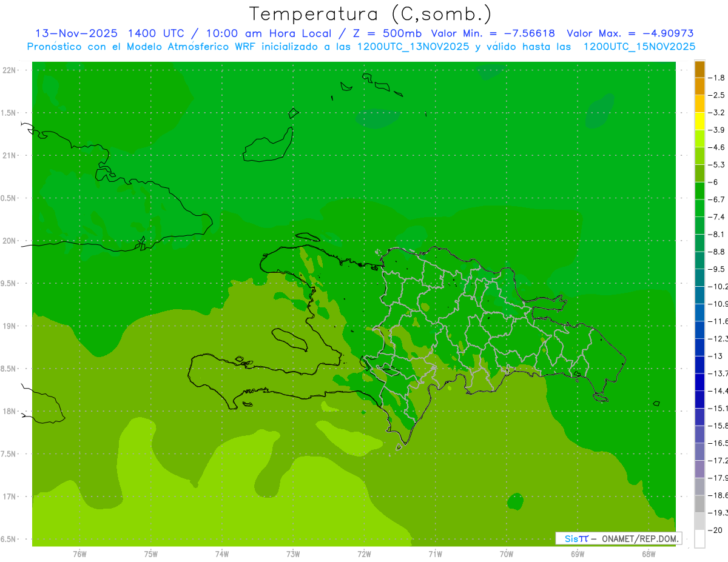Click the '74W' longitude axis label
728x562 pixels.
tap(221, 554)
